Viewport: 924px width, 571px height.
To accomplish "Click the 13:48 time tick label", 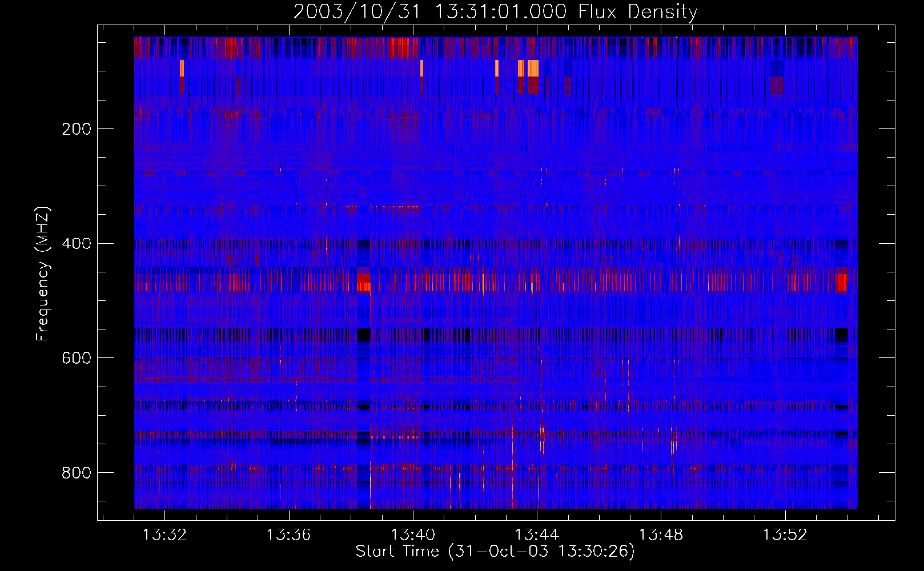I will tap(661, 535).
